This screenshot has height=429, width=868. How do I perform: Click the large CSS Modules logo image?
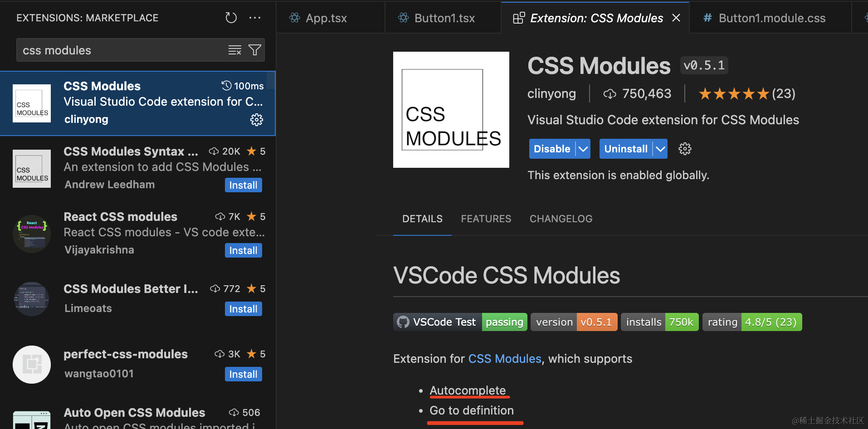[451, 110]
